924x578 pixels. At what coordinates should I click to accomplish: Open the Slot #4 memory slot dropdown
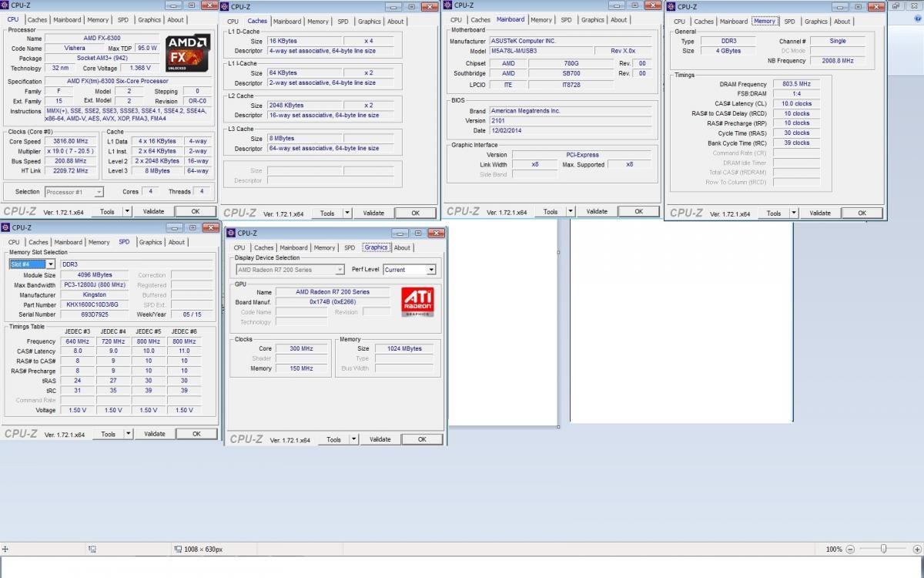pos(50,264)
